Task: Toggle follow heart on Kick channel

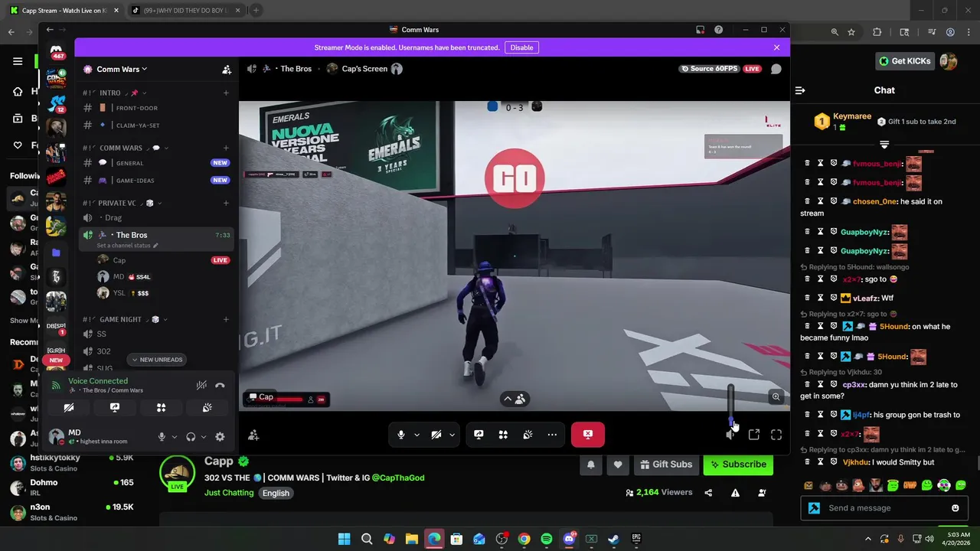Action: (618, 464)
